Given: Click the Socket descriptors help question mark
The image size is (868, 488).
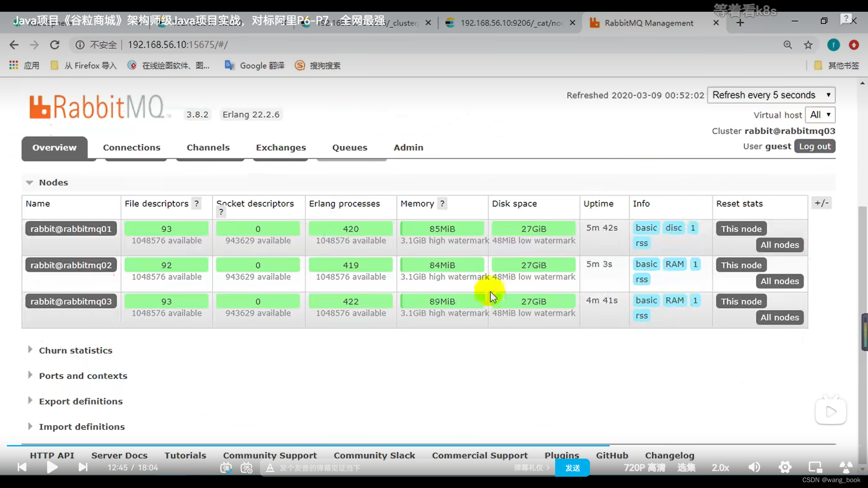Looking at the screenshot, I should [221, 212].
